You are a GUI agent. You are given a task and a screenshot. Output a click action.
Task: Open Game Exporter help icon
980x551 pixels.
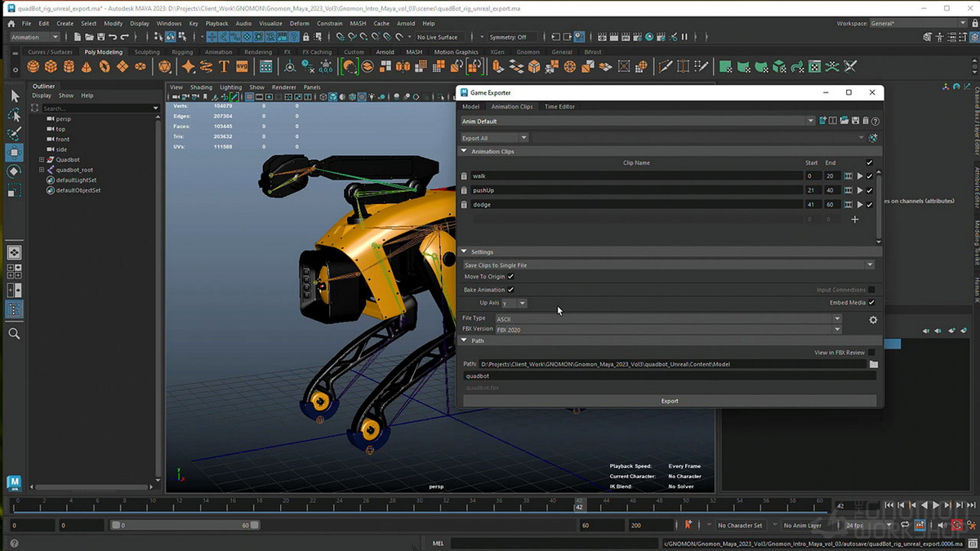[x=875, y=121]
